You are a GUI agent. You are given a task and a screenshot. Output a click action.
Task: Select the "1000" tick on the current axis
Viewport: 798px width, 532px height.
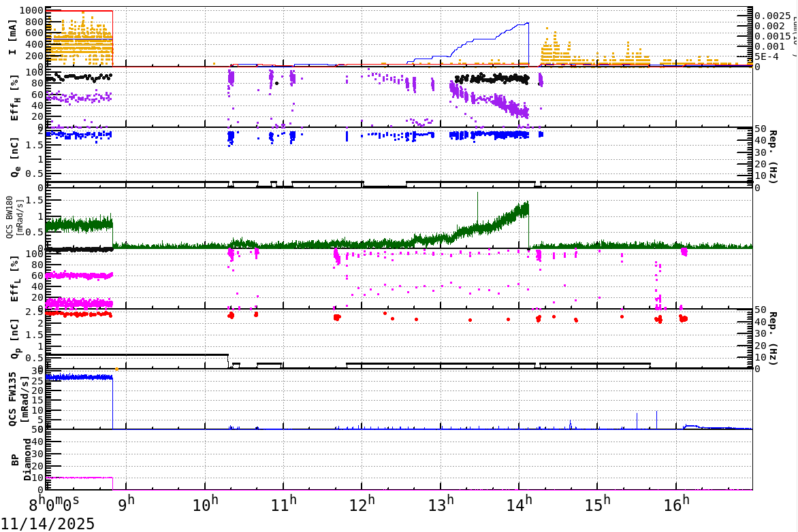(x=31, y=11)
